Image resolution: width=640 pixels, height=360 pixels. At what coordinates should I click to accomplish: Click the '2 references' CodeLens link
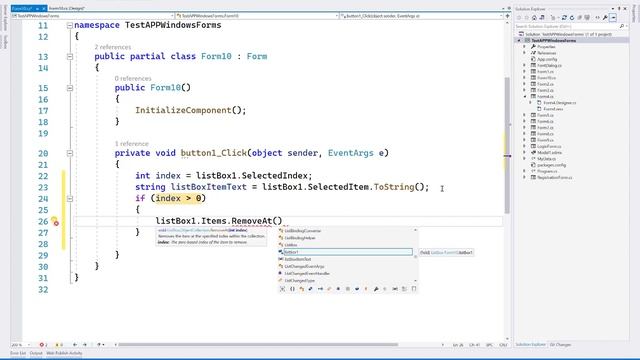coord(113,47)
